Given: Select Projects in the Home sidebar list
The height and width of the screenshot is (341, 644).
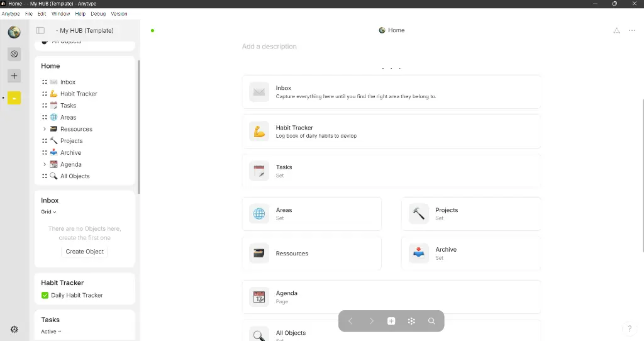Looking at the screenshot, I should pyautogui.click(x=71, y=141).
